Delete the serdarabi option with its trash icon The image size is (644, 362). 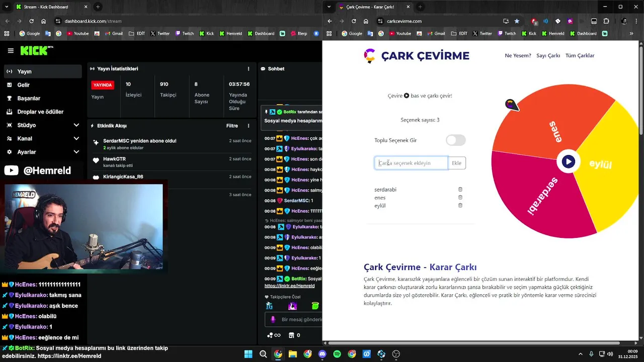point(460,190)
